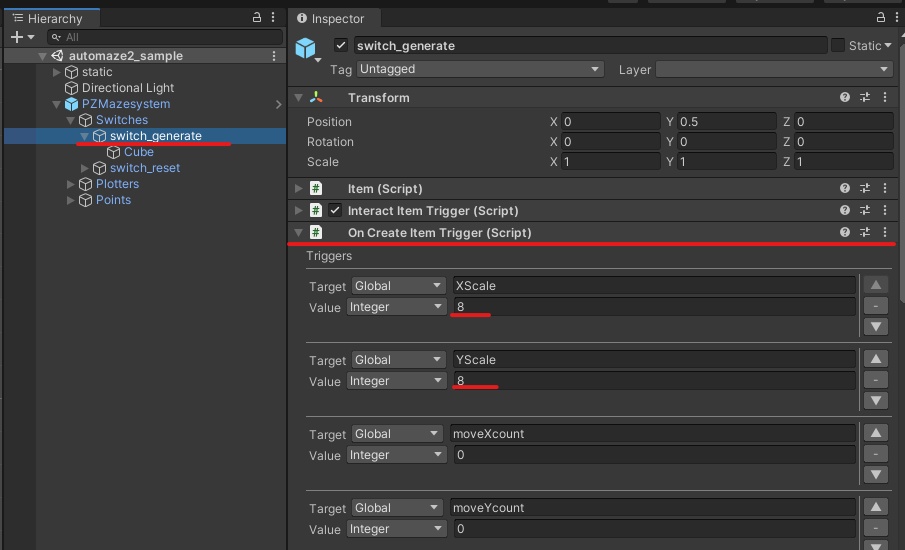Click the Rotation Z field

click(x=843, y=141)
